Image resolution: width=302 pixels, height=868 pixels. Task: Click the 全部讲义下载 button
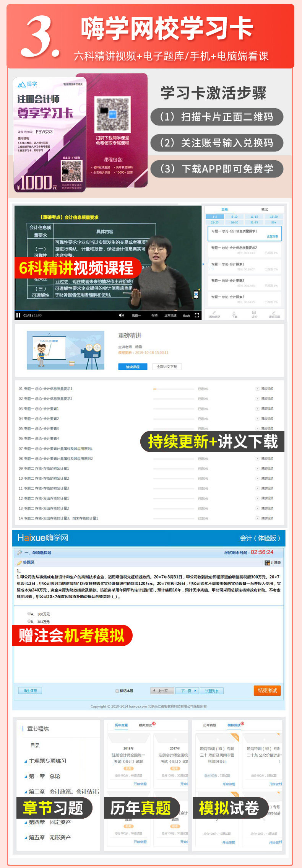coord(167,367)
